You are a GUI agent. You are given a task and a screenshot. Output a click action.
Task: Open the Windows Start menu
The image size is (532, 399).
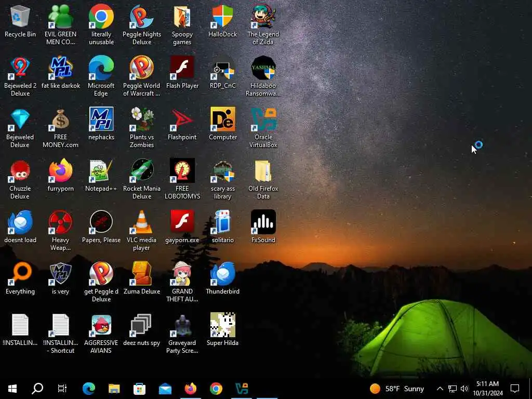click(12, 389)
